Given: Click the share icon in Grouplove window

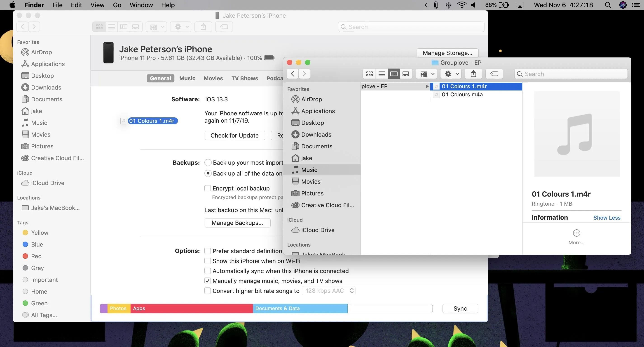Looking at the screenshot, I should pos(473,74).
